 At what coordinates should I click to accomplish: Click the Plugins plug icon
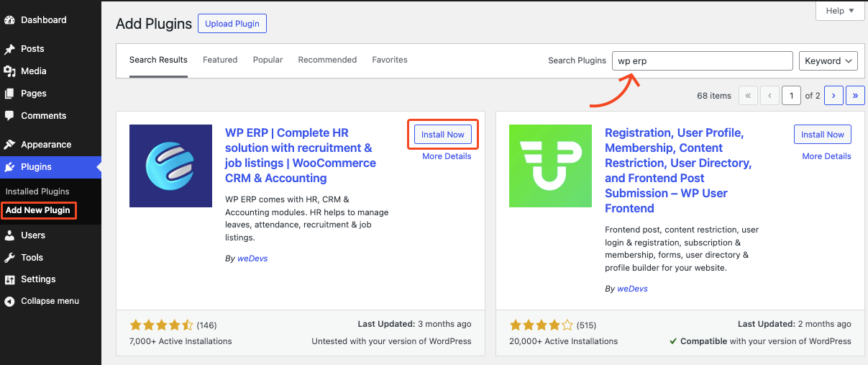9,167
